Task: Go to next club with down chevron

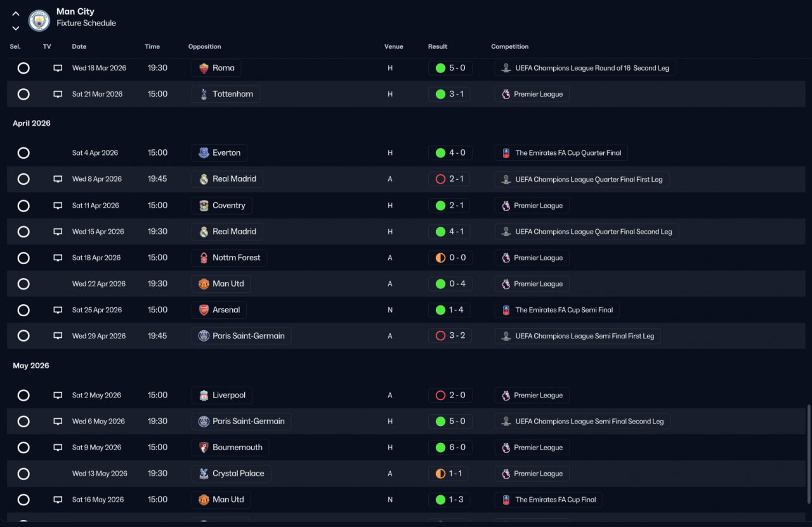Action: [x=16, y=28]
